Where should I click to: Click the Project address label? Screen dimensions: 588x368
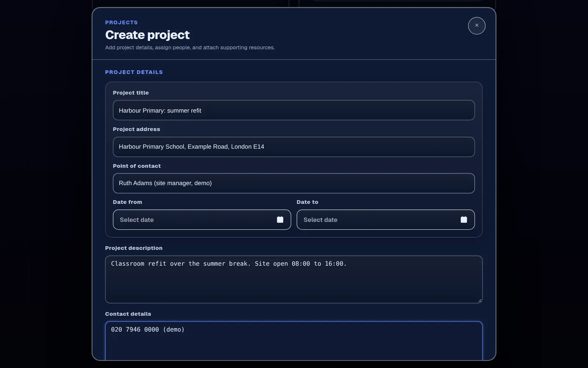[x=136, y=129]
